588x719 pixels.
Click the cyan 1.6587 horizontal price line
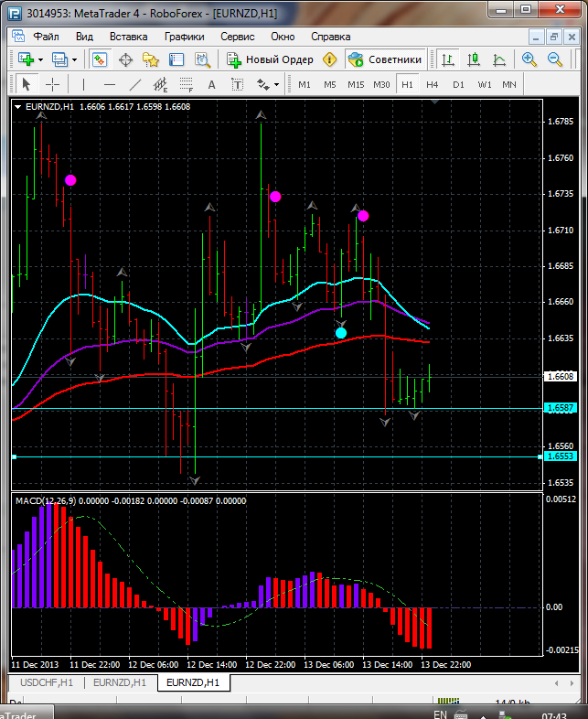pyautogui.click(x=274, y=408)
